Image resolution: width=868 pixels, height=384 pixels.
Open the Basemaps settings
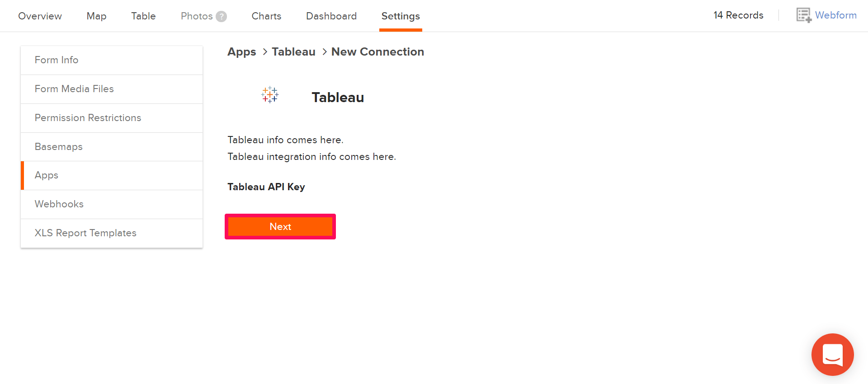[x=58, y=146]
